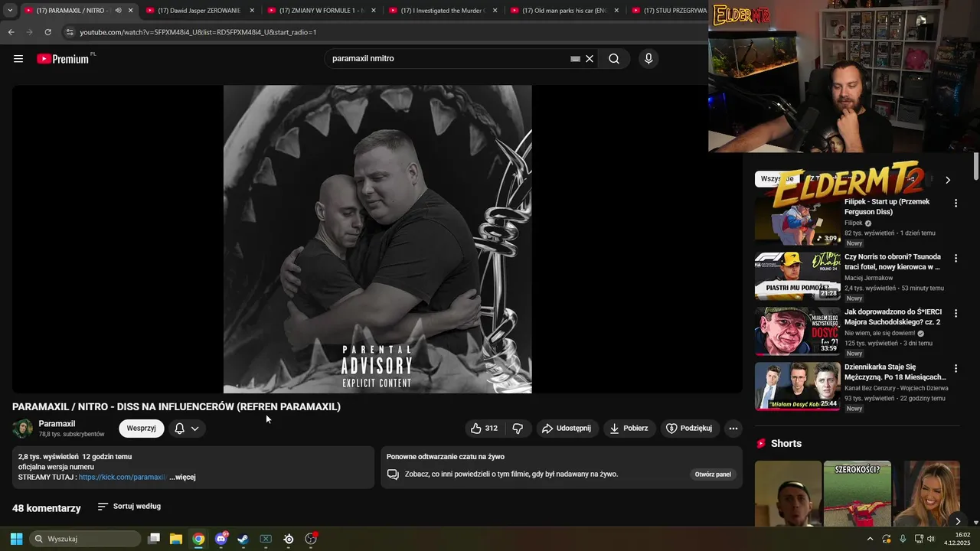Open the on-screen keyboard icon in search box
This screenshot has height=551, width=980.
pos(575,59)
